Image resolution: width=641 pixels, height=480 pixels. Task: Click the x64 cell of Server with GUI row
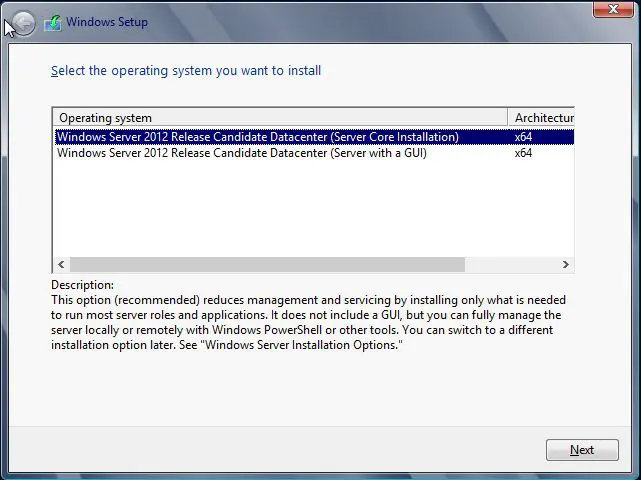[523, 153]
